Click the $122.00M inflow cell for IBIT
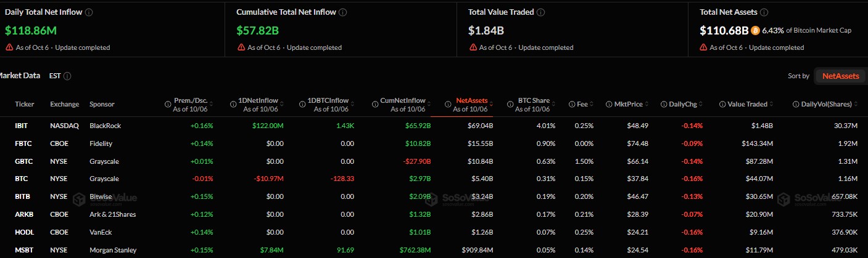The width and height of the screenshot is (868, 258). [x=267, y=126]
